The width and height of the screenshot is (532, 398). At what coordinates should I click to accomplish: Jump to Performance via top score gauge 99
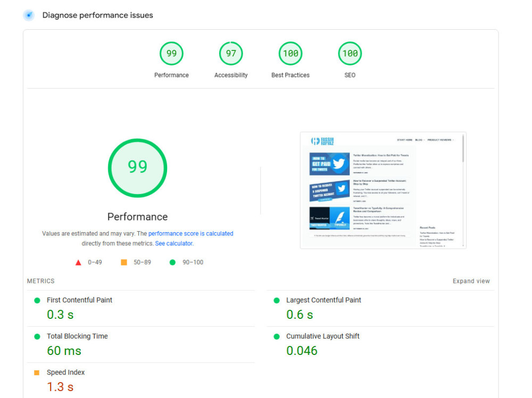171,54
